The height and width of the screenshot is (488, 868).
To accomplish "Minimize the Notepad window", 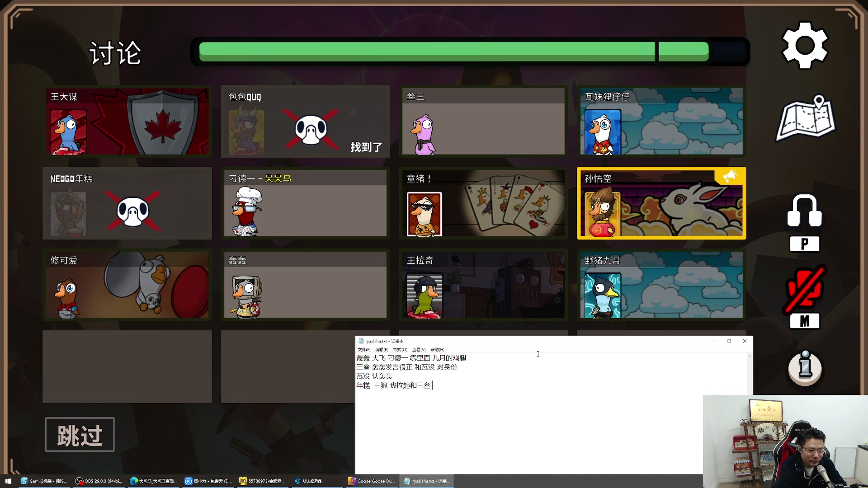I will pyautogui.click(x=714, y=341).
